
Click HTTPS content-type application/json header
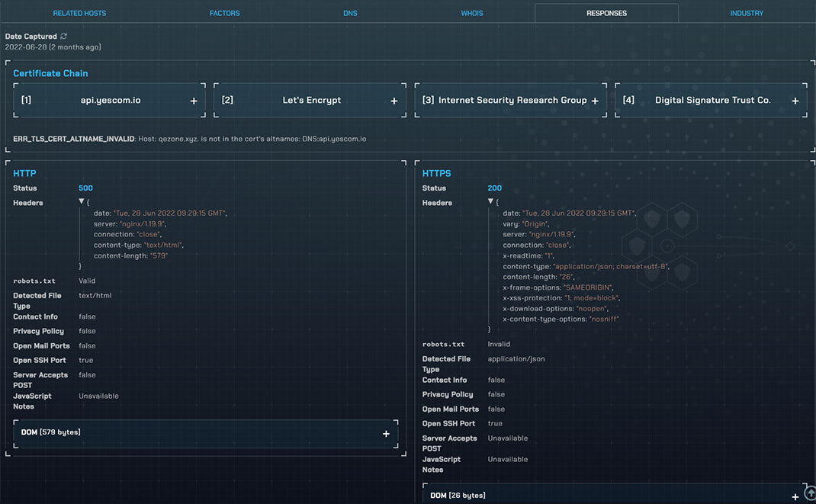pyautogui.click(x=586, y=266)
